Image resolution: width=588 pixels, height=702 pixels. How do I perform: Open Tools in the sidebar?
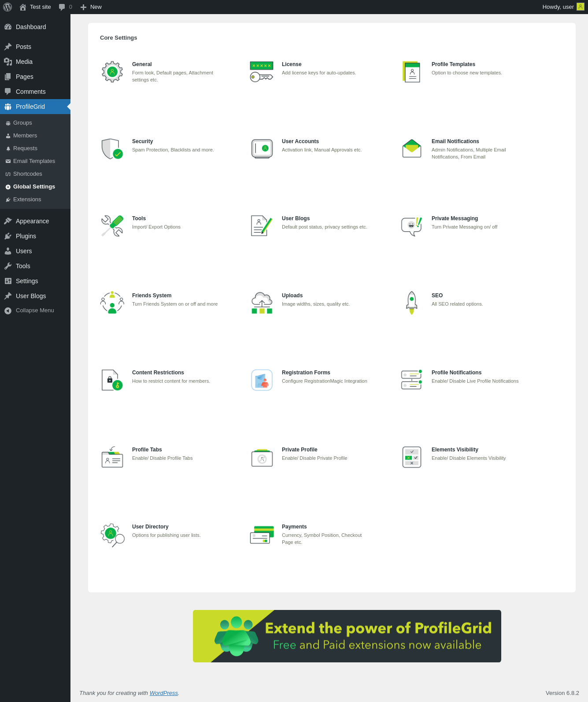click(35, 266)
